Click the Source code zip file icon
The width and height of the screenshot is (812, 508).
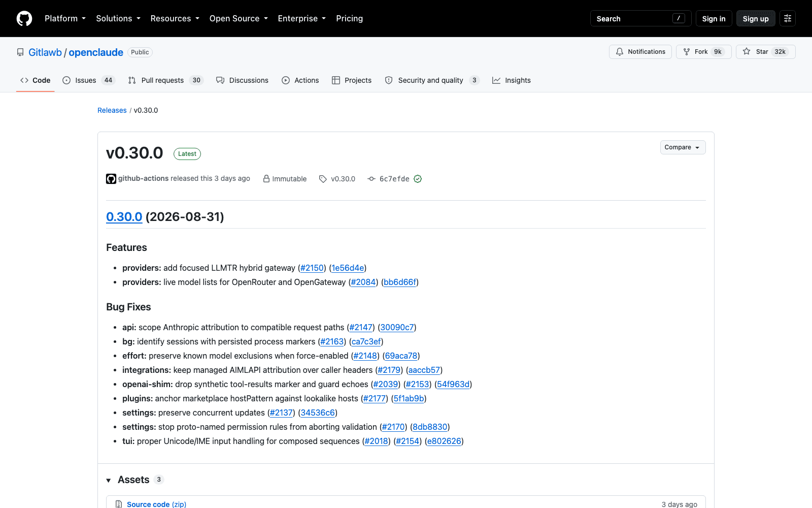[x=119, y=504]
